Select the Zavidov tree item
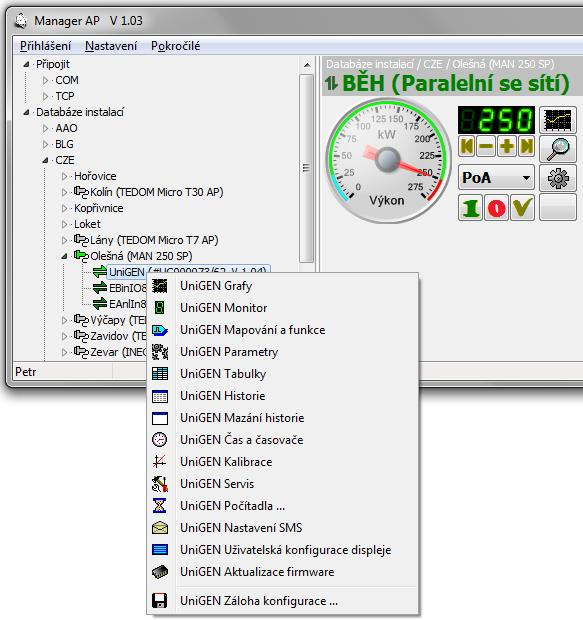Image resolution: width=583 pixels, height=620 pixels. (x=119, y=336)
